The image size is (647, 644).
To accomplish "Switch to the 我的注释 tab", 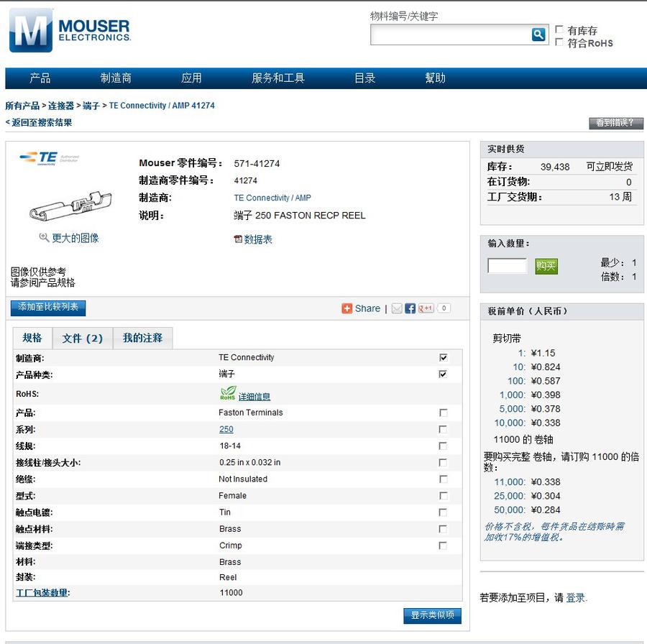I will [142, 338].
